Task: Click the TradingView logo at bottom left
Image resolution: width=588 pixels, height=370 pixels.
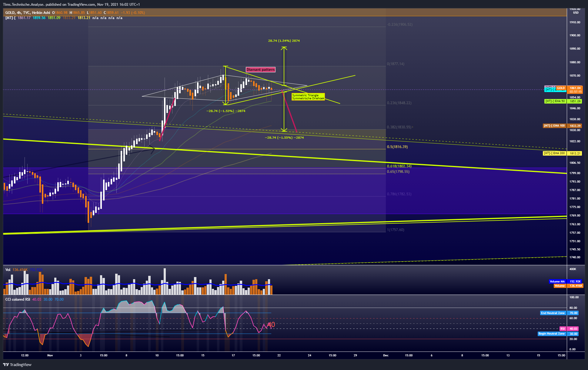Action: (x=17, y=365)
